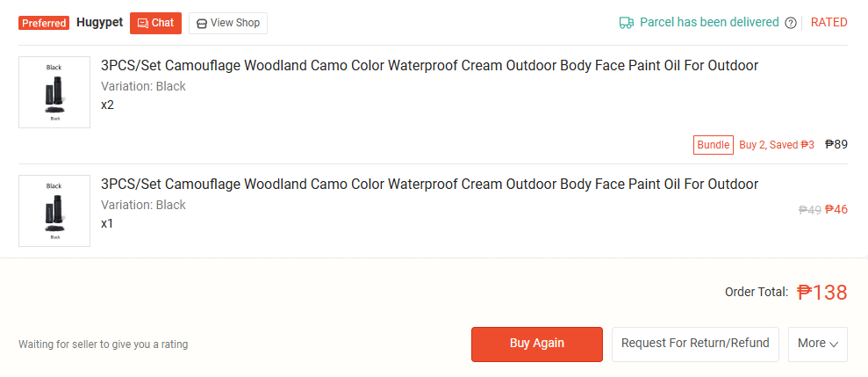
Task: Click the View Shop button label
Action: point(235,24)
